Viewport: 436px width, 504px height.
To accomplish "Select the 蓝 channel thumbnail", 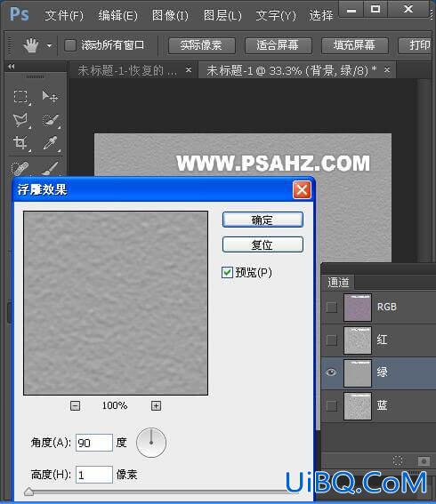I will (357, 406).
